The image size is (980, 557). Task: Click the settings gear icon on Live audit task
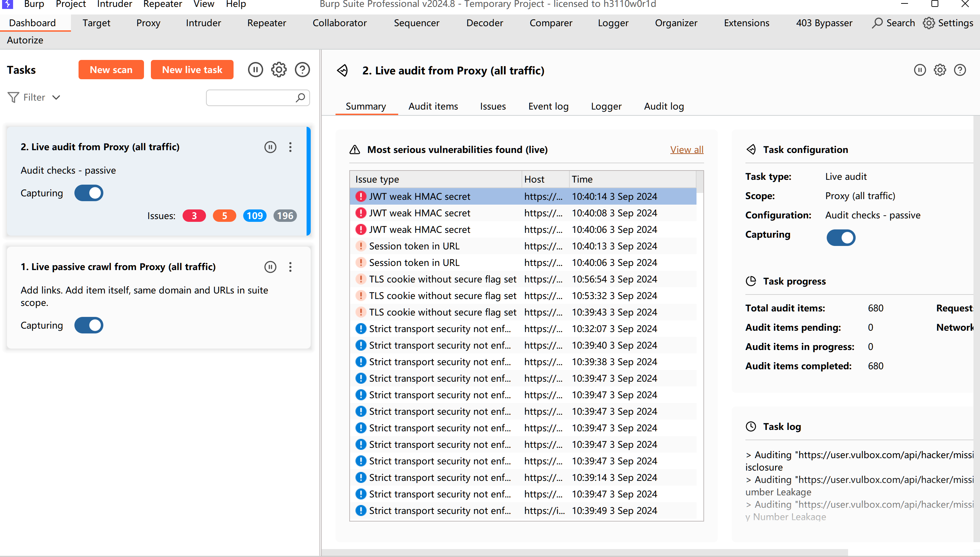coord(940,70)
